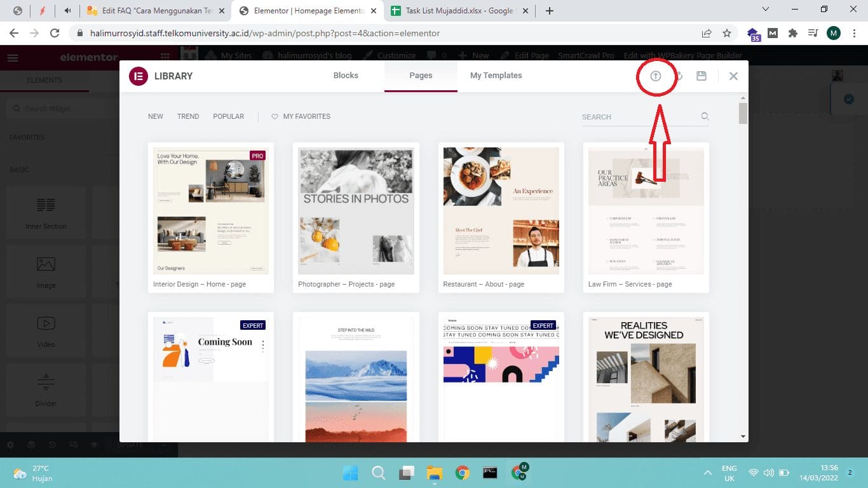Viewport: 868px width, 488px height.
Task: Select the Divider widget
Action: (x=46, y=390)
